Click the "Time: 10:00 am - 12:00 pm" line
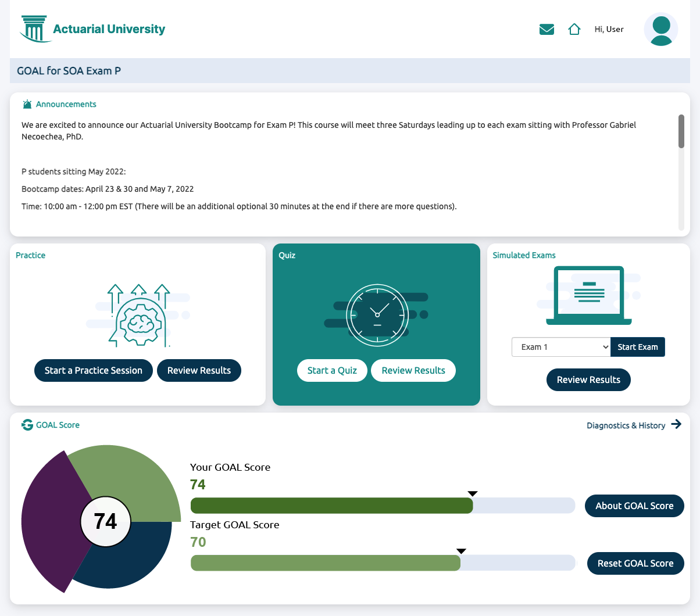 pos(239,206)
